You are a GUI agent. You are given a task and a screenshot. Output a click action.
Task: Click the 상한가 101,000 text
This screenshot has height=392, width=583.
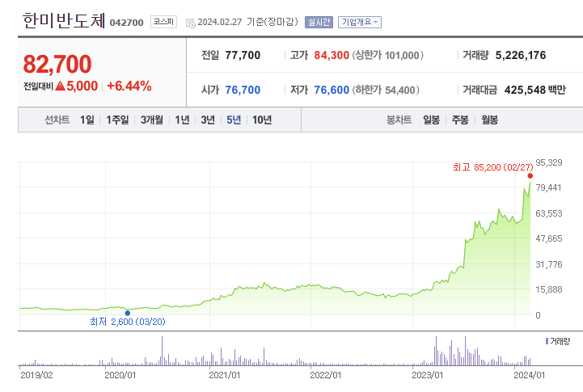[387, 55]
